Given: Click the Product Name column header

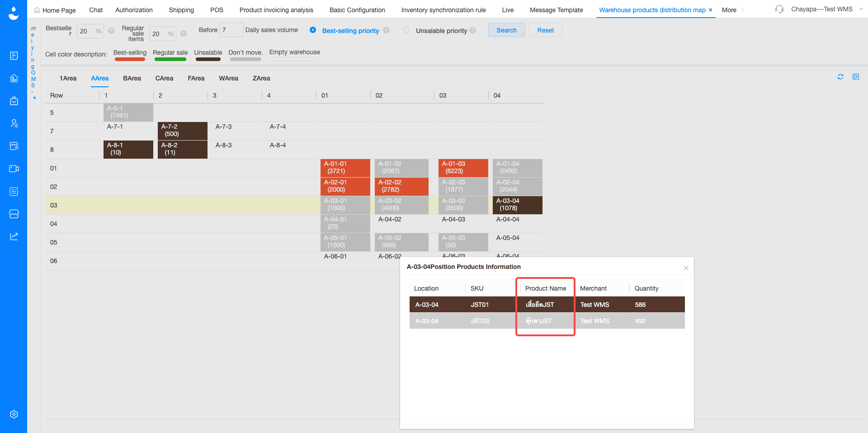Looking at the screenshot, I should 546,288.
